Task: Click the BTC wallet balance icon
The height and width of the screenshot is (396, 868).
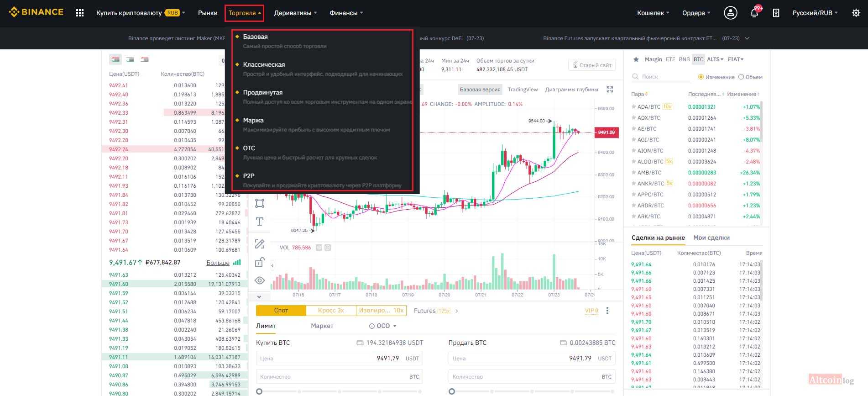Action: coord(563,343)
